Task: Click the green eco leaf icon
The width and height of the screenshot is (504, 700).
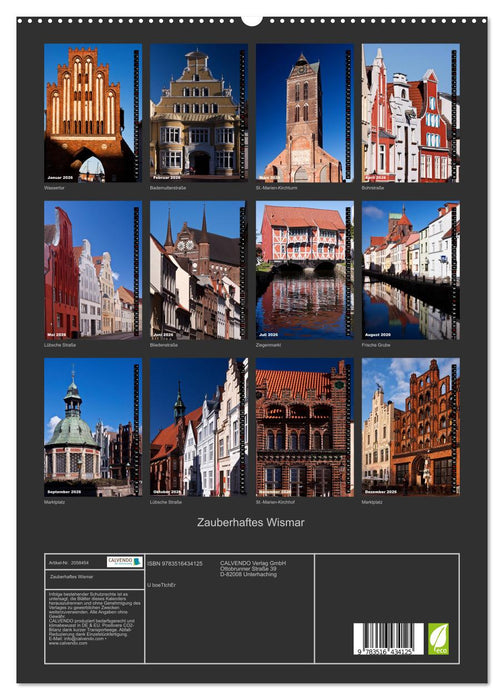Action: point(438,639)
